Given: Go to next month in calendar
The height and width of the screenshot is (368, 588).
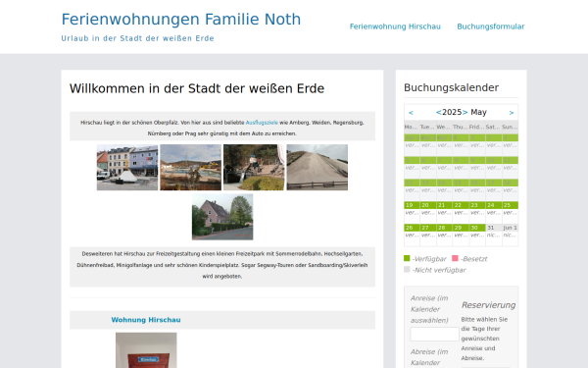Looking at the screenshot, I should tap(512, 113).
